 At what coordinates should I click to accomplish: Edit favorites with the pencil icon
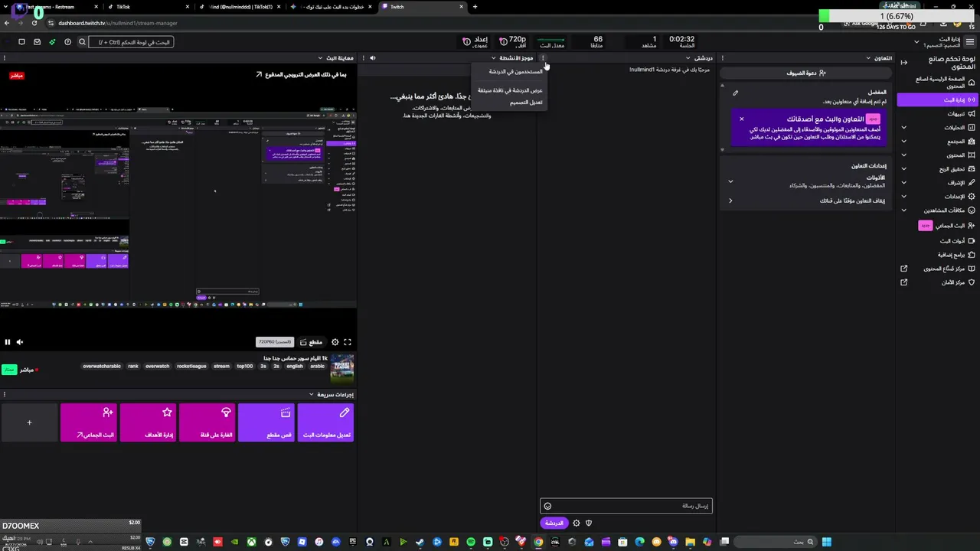point(735,93)
